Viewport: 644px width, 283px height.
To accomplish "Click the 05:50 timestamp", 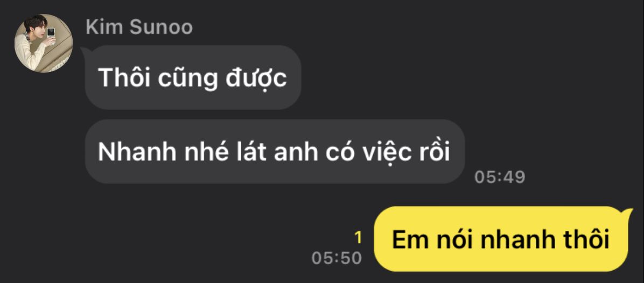I will [337, 258].
